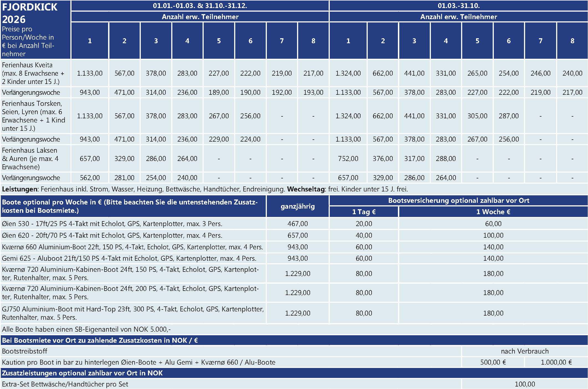Image resolution: width=588 pixels, height=389 pixels.
Task: Select Ferienhaus Laksen & Auren row label
Action: click(30, 158)
